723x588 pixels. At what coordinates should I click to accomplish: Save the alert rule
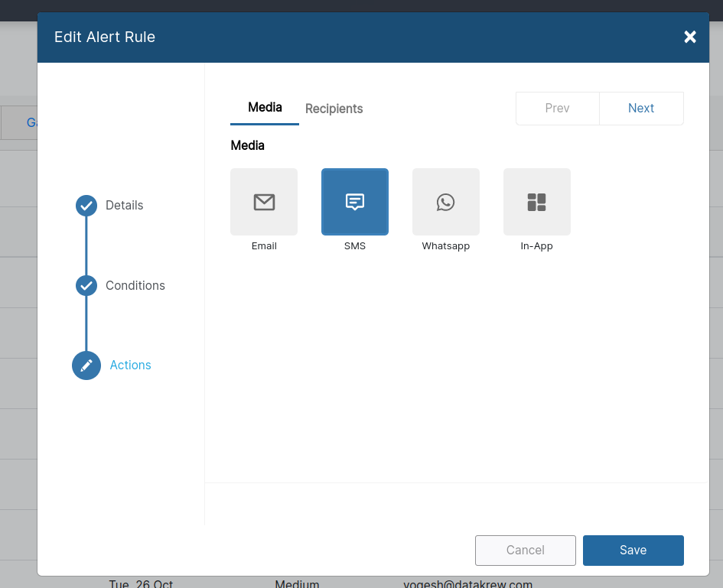tap(633, 550)
